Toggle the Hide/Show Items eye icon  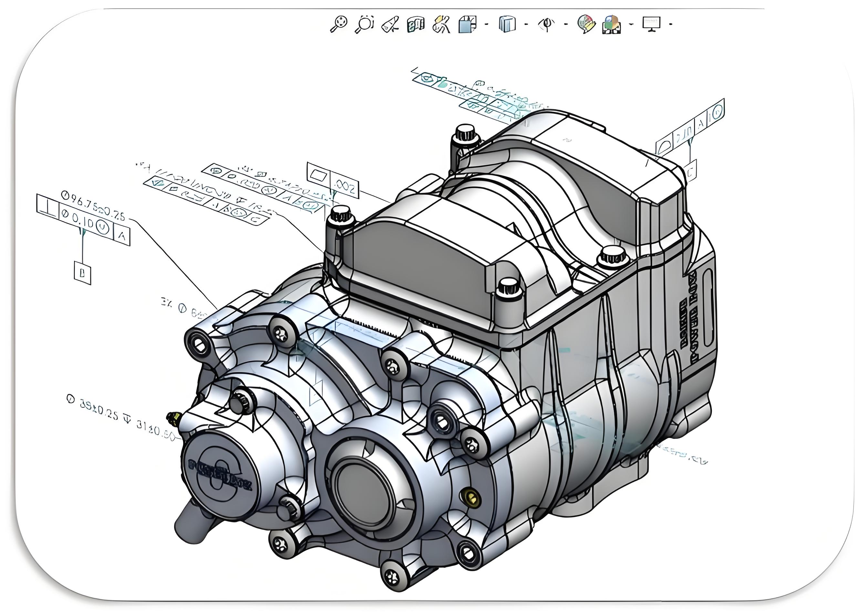click(x=546, y=24)
